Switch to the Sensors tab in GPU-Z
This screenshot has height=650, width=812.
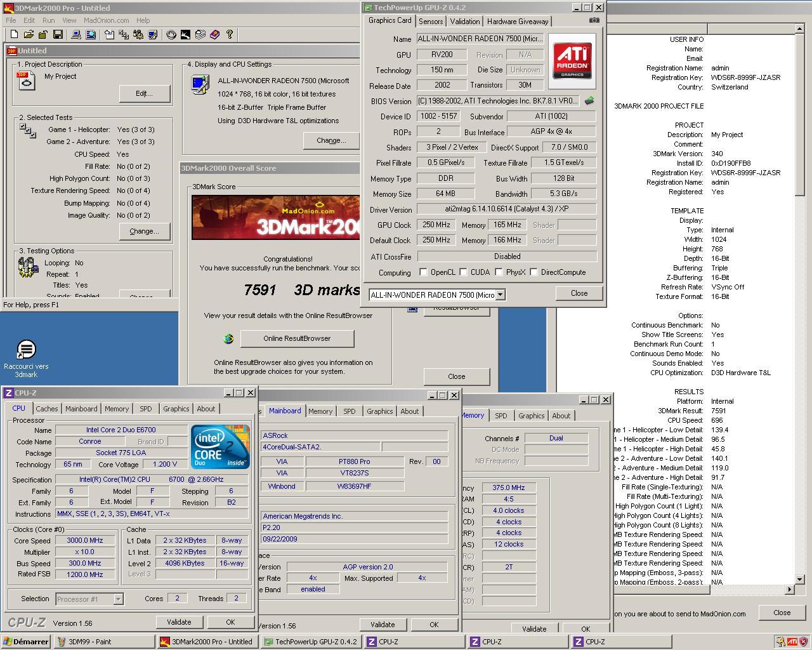coord(431,21)
